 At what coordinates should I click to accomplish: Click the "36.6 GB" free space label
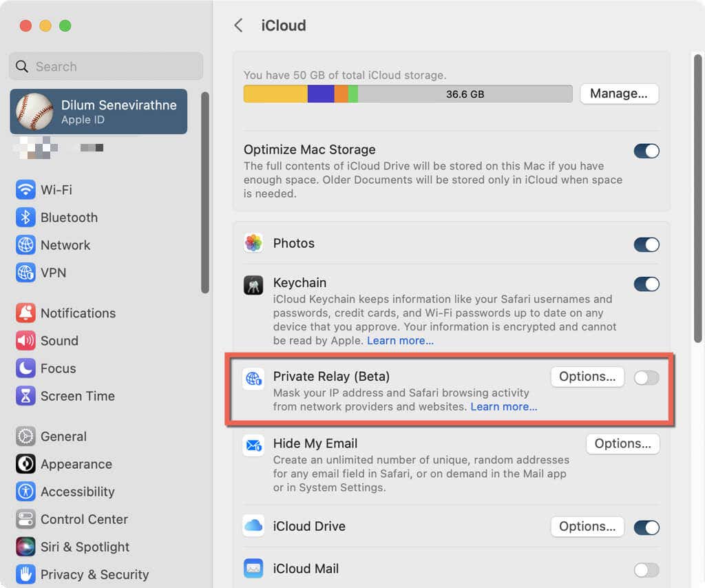465,94
